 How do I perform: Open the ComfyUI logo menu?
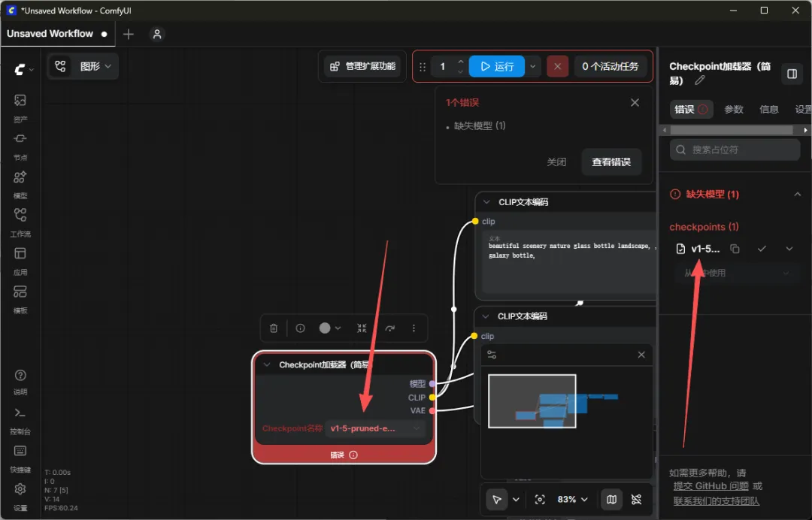pos(23,69)
